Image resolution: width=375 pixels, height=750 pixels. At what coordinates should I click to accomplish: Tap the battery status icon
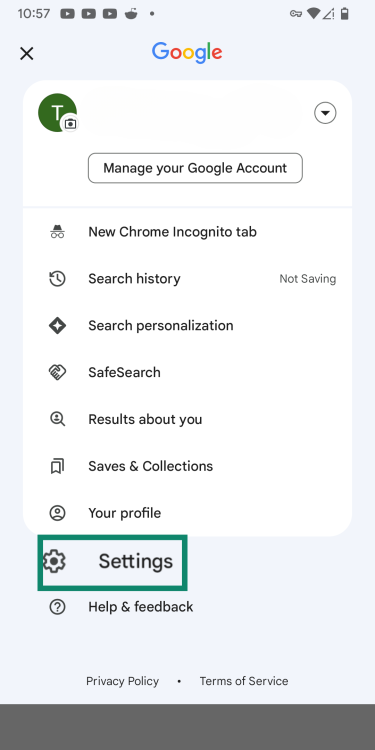tap(344, 14)
